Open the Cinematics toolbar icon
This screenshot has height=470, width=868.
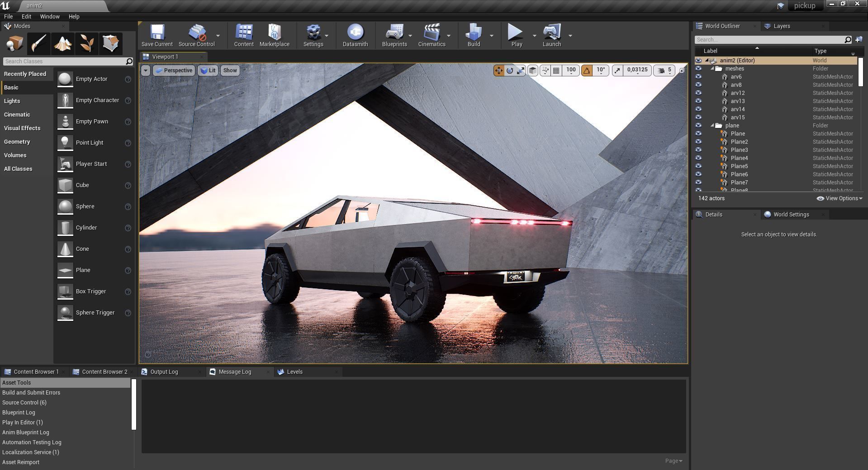[432, 36]
